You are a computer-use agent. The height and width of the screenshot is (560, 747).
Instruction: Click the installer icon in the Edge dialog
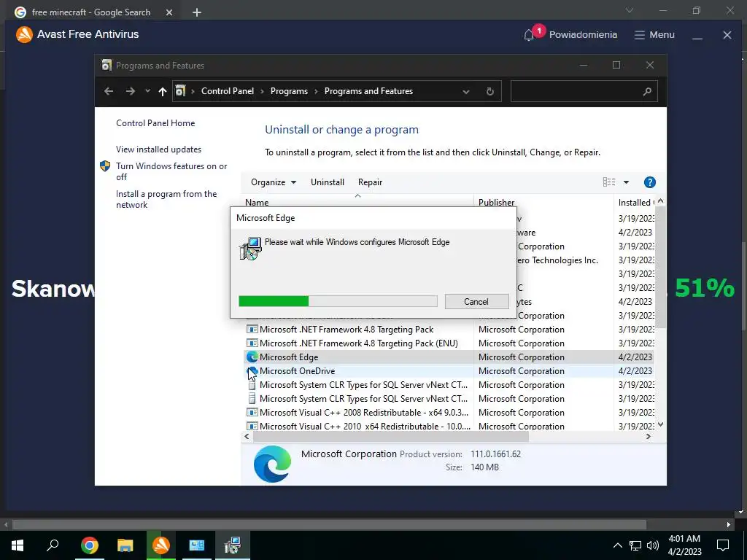point(251,248)
